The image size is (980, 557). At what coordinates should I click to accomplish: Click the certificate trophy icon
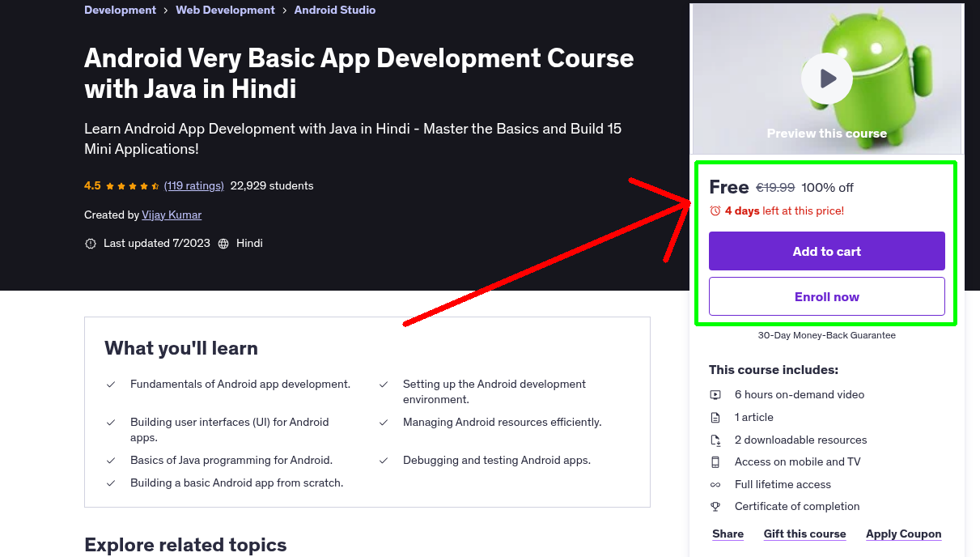tap(715, 507)
